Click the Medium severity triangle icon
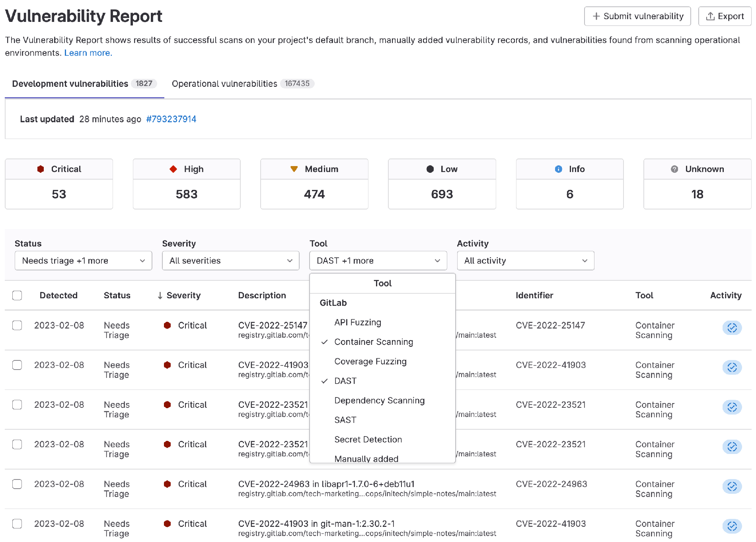This screenshot has width=756, height=542. click(294, 169)
